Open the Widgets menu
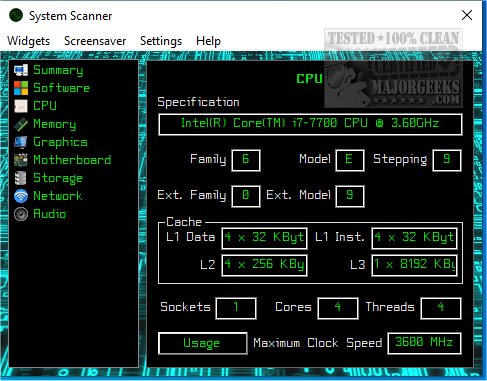The width and height of the screenshot is (487, 381). tap(29, 41)
